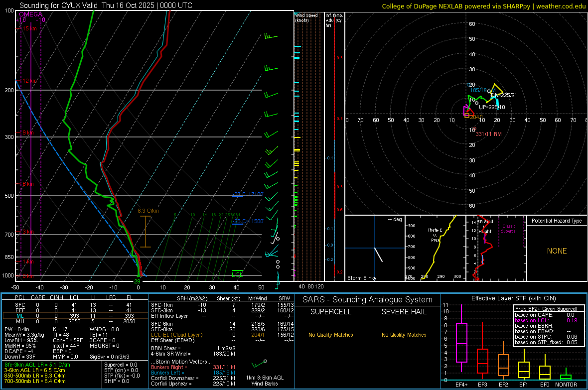Screen dimensions: 588x390
Task: Click the 'Potential Hazard Type' heading
Action: click(557, 221)
